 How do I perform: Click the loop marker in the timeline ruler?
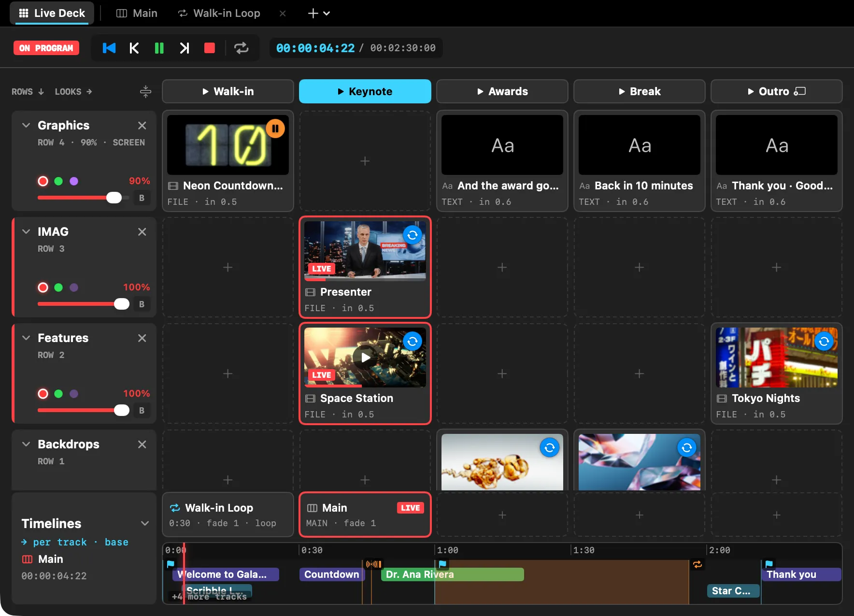click(x=697, y=564)
